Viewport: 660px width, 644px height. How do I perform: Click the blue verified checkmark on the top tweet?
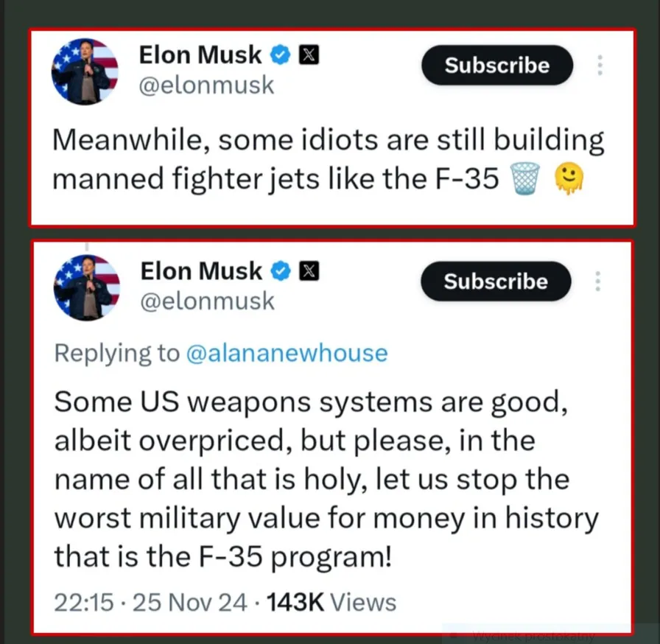coord(279,54)
